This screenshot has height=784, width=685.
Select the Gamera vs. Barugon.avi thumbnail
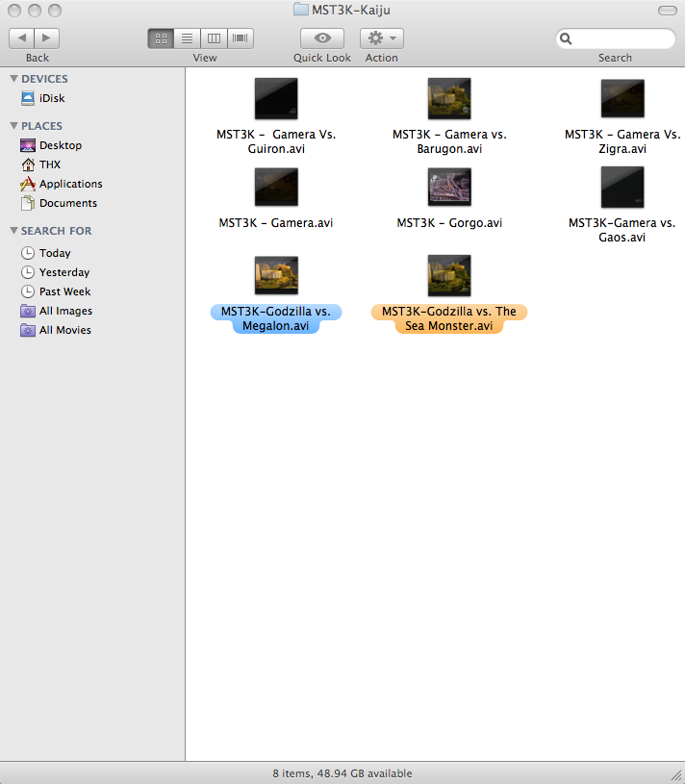tap(449, 98)
